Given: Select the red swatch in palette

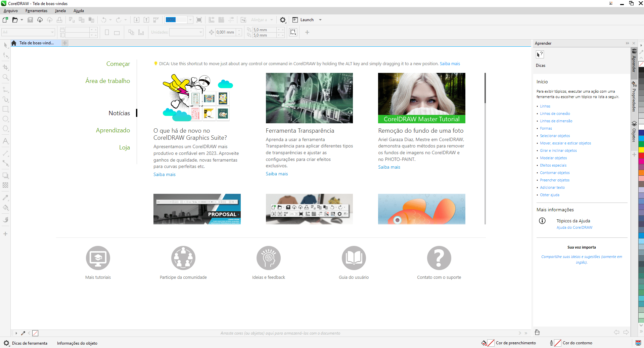Looking at the screenshot, I should tap(641, 156).
